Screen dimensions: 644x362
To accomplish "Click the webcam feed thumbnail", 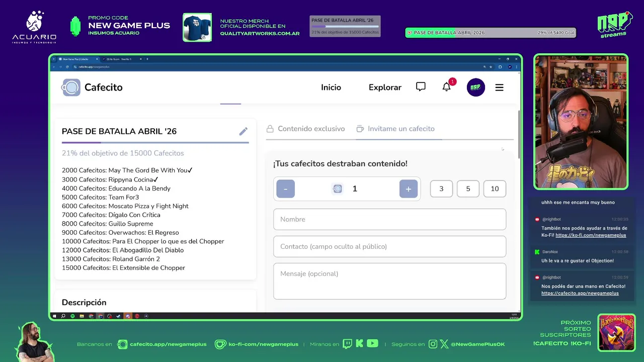I will pyautogui.click(x=581, y=122).
